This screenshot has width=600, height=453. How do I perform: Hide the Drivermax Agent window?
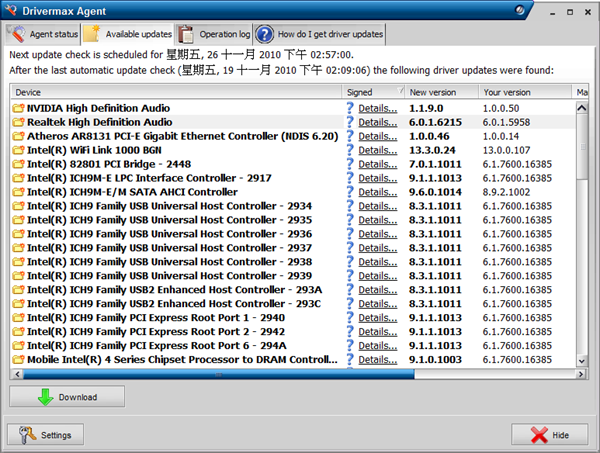tap(549, 435)
